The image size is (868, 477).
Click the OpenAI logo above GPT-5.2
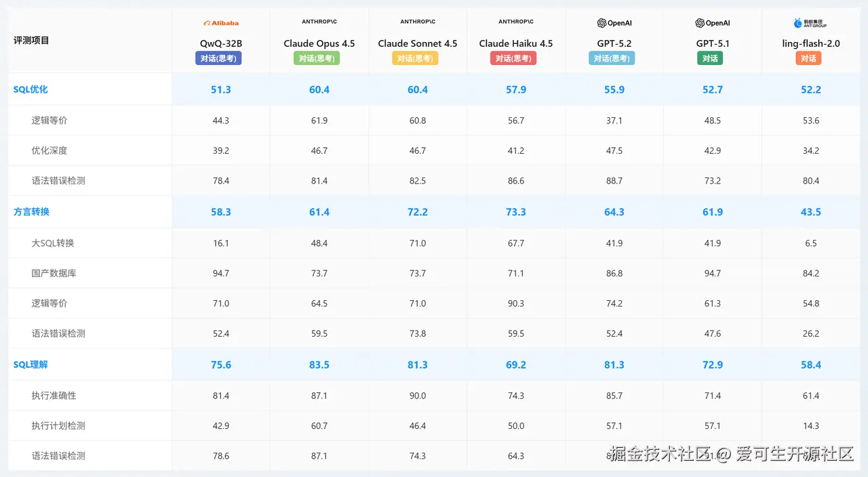tap(614, 23)
